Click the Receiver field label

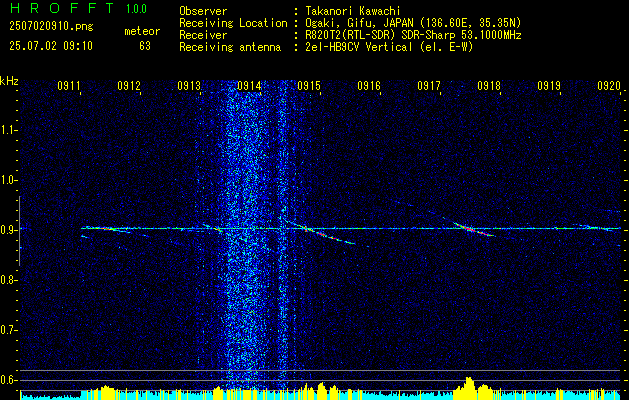(x=203, y=35)
